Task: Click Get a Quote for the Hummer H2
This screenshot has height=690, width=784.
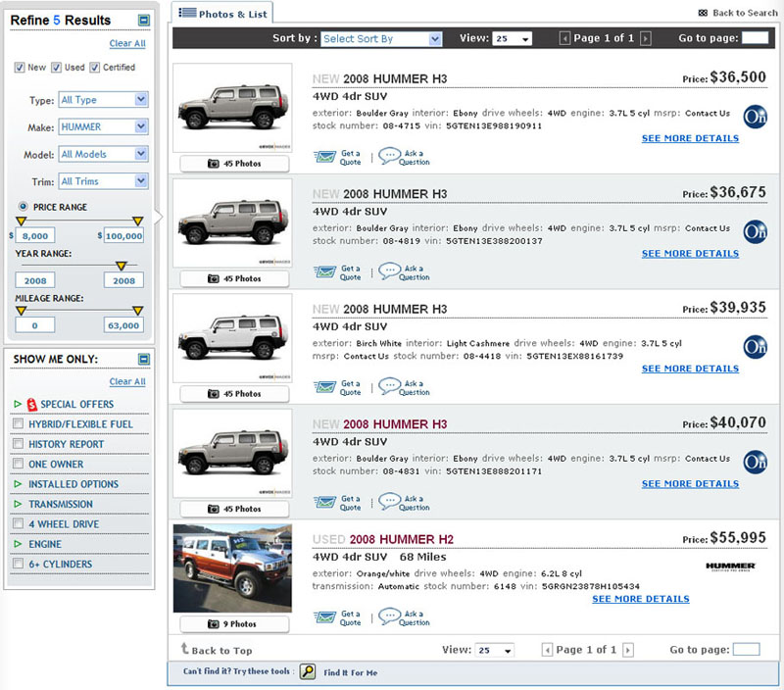Action: click(x=337, y=617)
